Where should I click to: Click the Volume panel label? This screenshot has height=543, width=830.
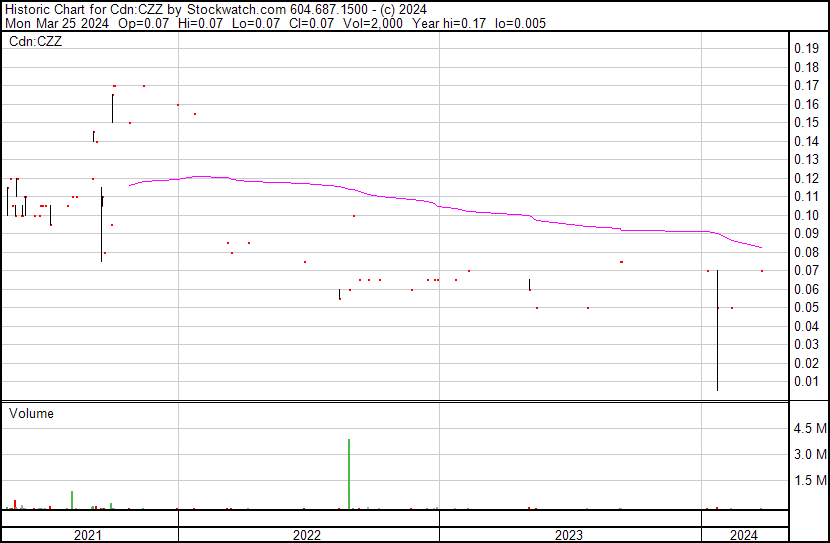coord(31,413)
